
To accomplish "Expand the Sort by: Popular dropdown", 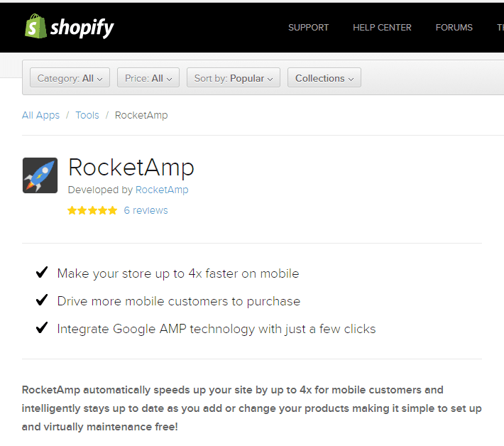I will point(234,78).
